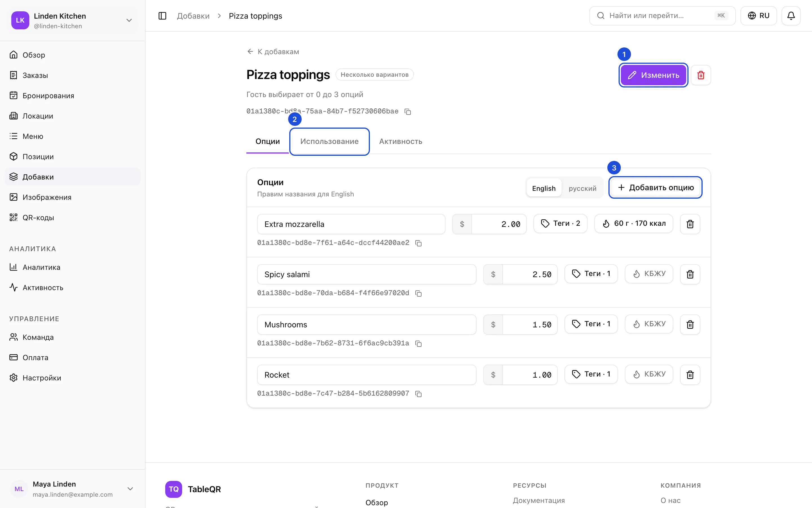This screenshot has height=508, width=812.
Task: Toggle the sidebar panel icon
Action: [x=162, y=16]
